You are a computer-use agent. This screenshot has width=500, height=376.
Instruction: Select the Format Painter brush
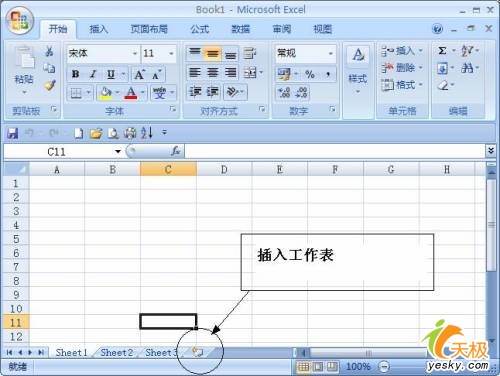click(50, 85)
